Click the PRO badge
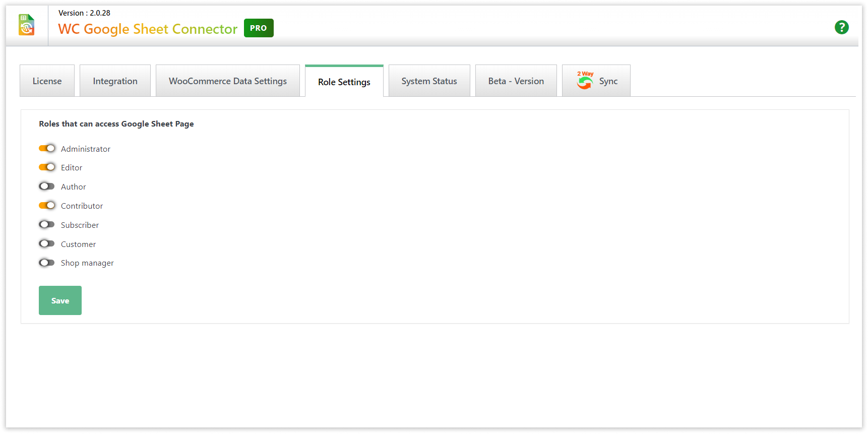 tap(259, 28)
